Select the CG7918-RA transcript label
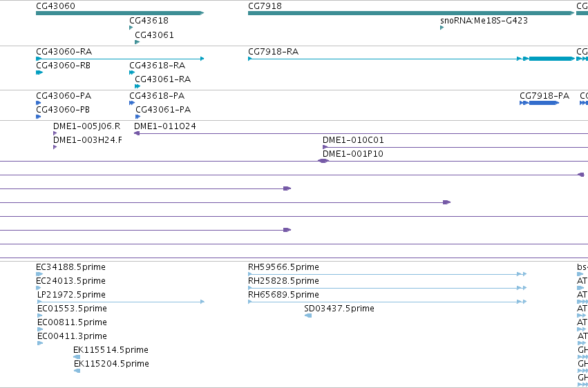The height and width of the screenshot is (388, 588). point(274,52)
